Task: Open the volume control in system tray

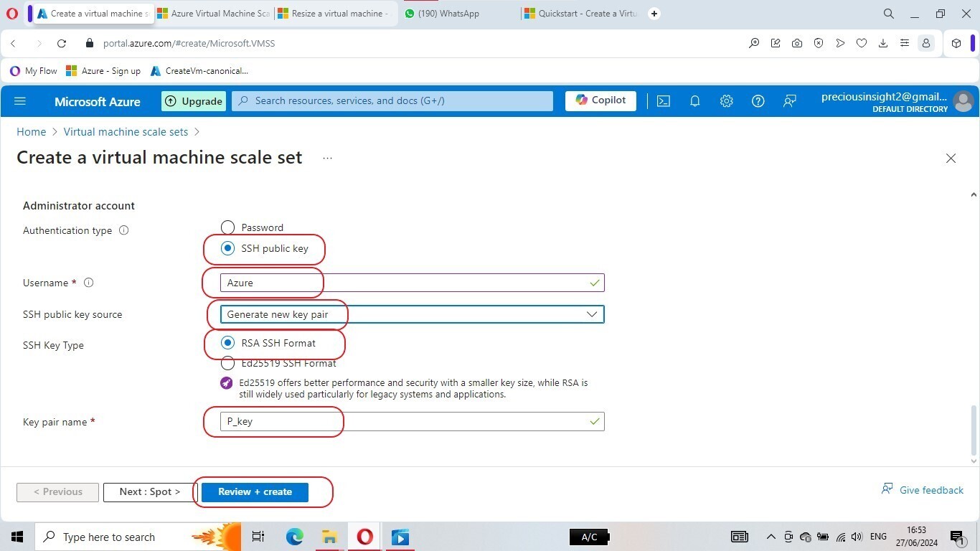Action: pyautogui.click(x=857, y=537)
